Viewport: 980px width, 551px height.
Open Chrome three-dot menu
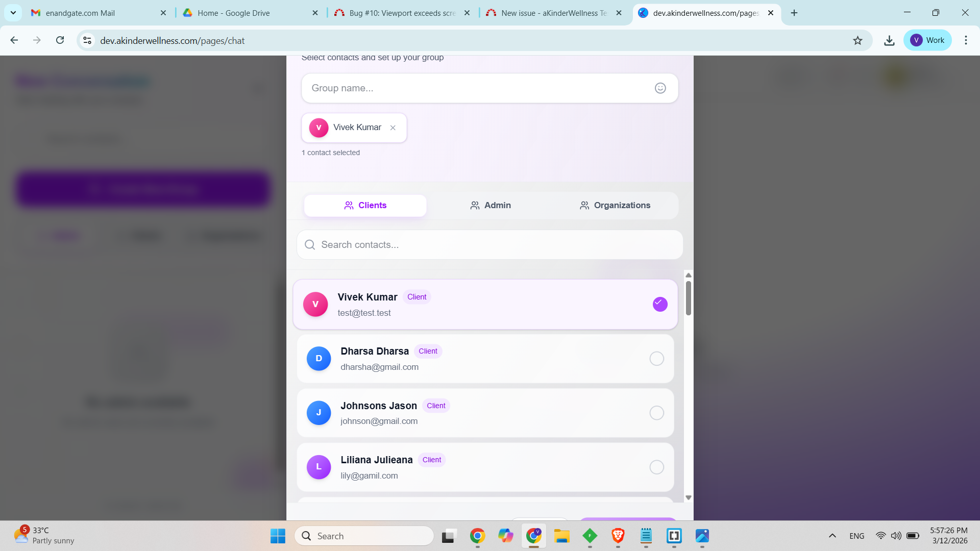click(965, 40)
